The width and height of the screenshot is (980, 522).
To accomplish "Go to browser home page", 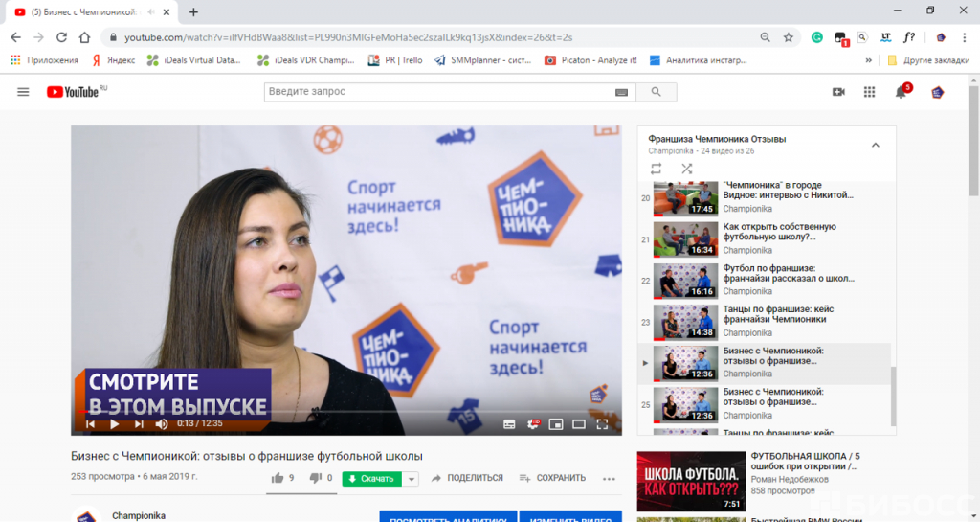I will tap(84, 37).
